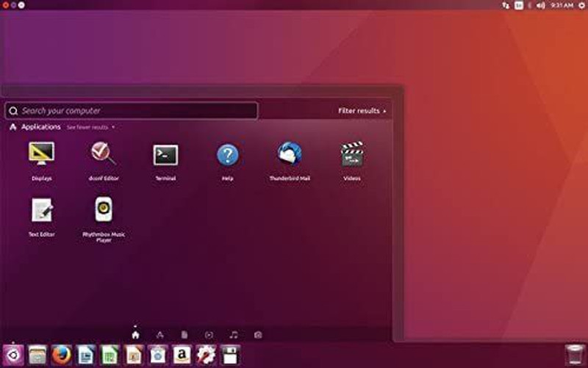Switch to the Music lens tab

(234, 335)
